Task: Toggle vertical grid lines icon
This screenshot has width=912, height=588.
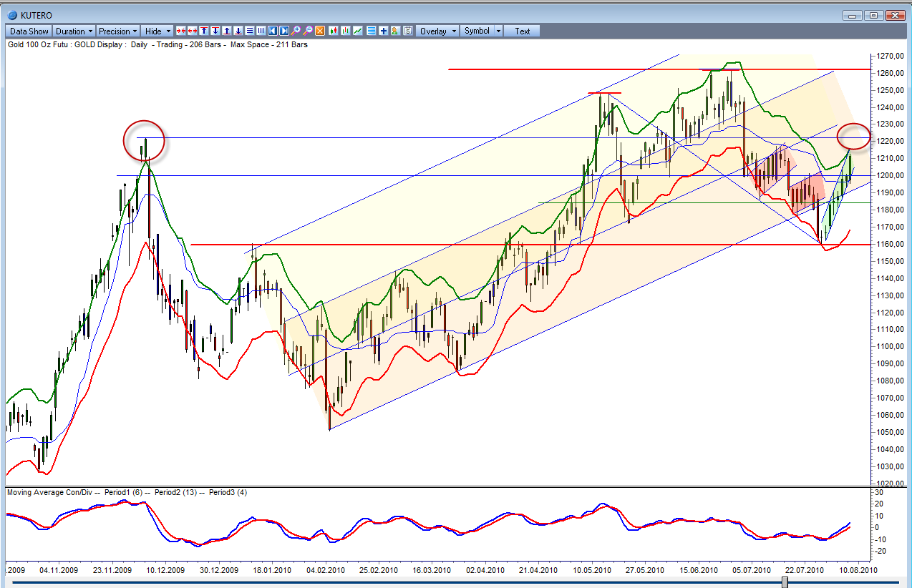Action: point(261,31)
